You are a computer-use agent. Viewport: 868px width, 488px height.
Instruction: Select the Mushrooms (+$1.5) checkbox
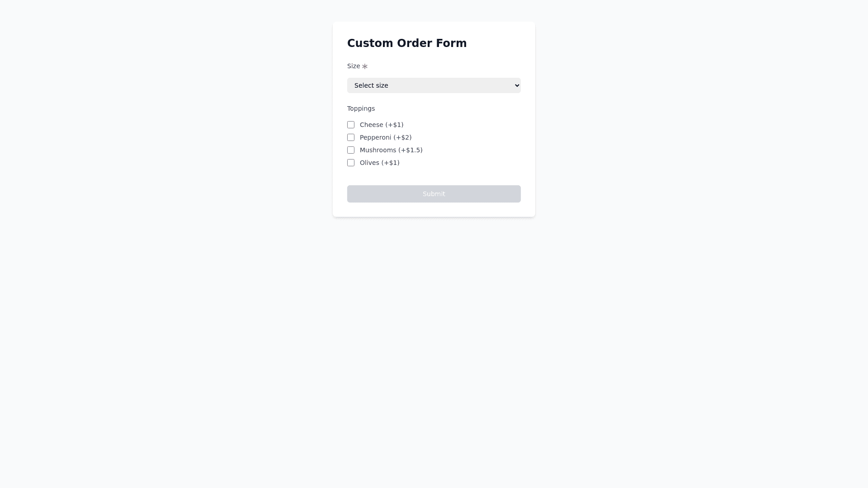click(351, 150)
